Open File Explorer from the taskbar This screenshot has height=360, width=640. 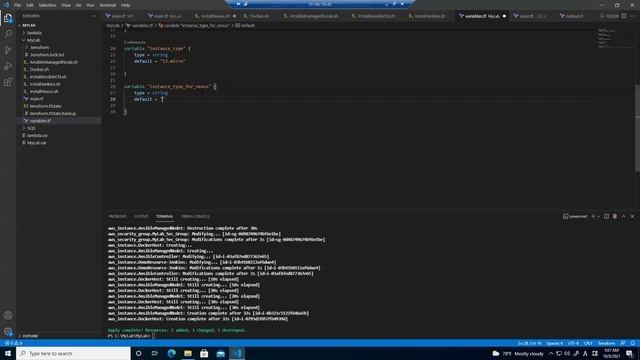pos(188,353)
